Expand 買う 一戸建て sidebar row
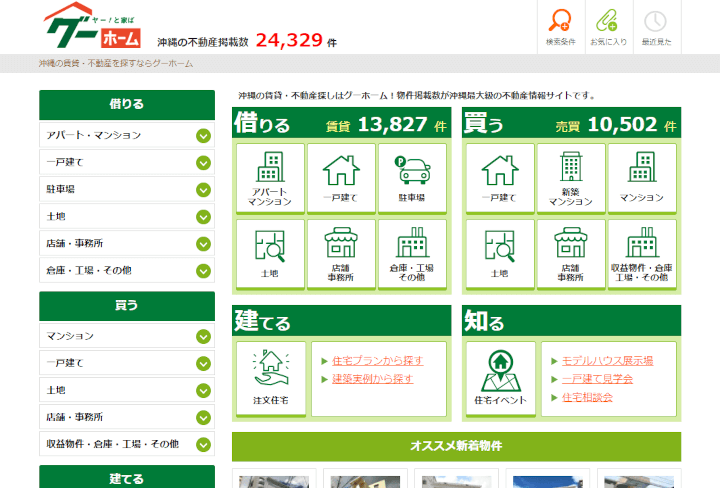The image size is (720, 488). pyautogui.click(x=127, y=363)
